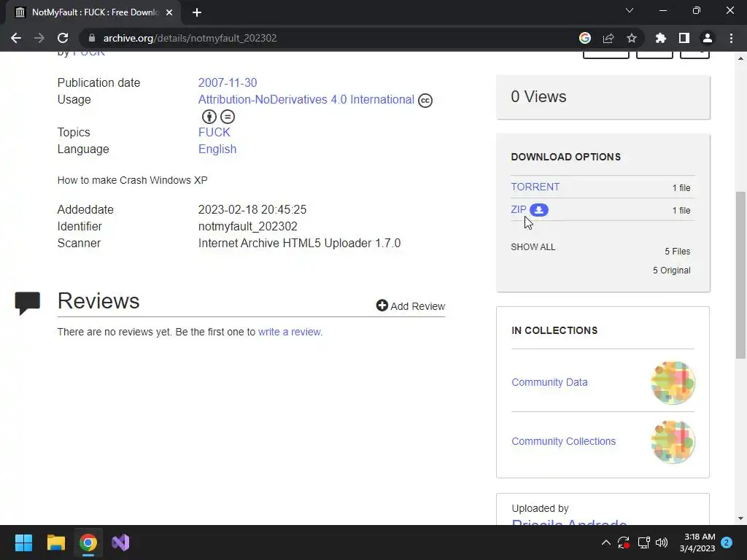Click the '1 file' count in the TORRENT row

[x=681, y=187]
